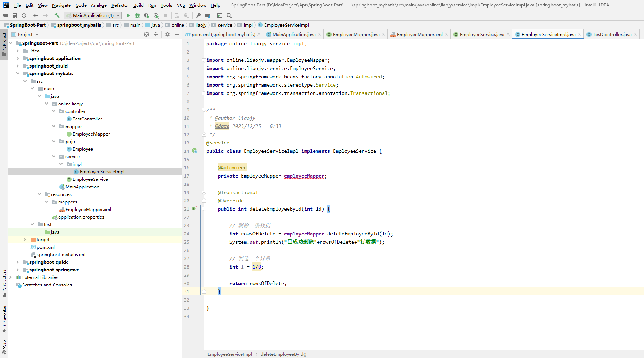Click the override gutter icon on line 21
The height and width of the screenshot is (358, 644).
tap(195, 209)
